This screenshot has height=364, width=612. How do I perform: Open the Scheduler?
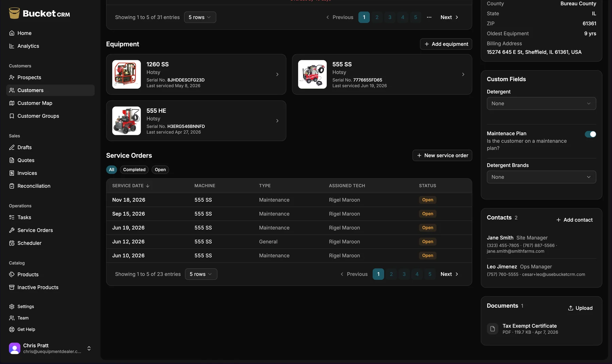coord(50,243)
